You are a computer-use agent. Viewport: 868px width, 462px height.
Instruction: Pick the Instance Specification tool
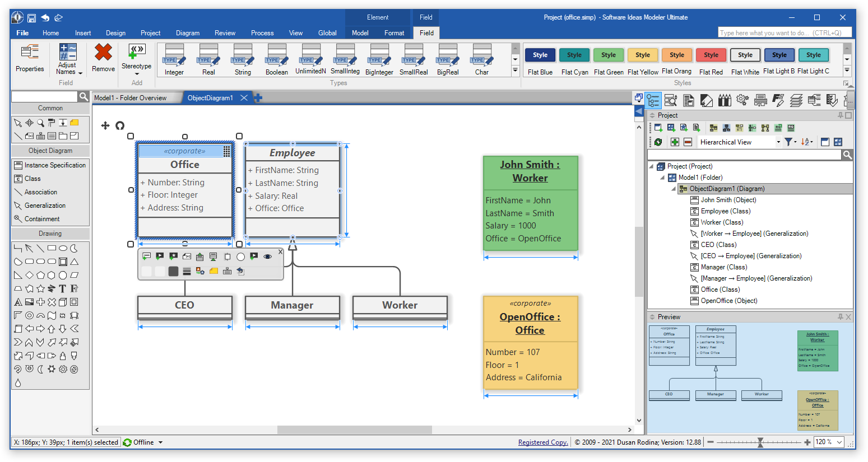(50, 165)
